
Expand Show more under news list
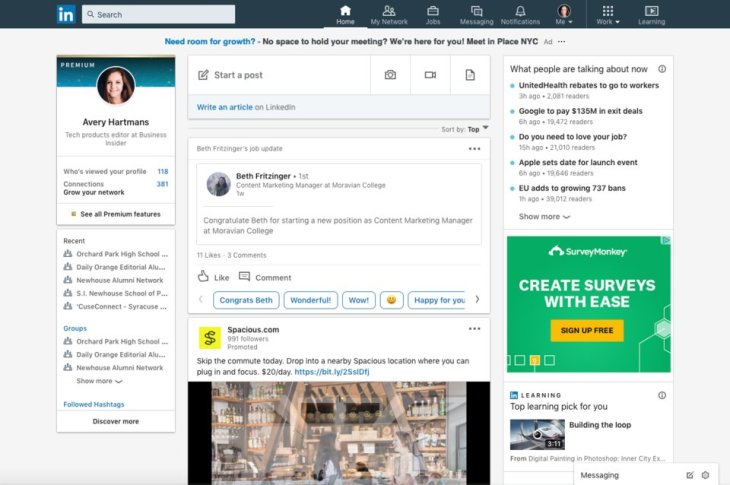[544, 216]
